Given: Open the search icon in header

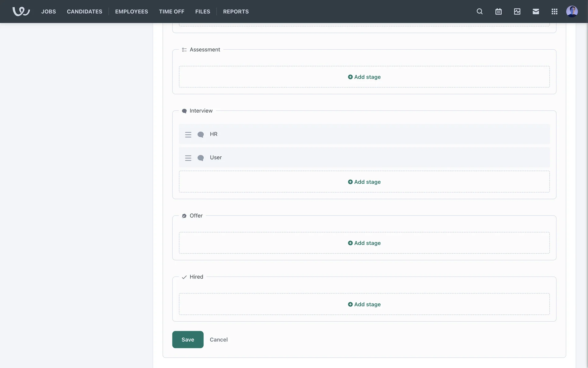Looking at the screenshot, I should click(x=480, y=11).
